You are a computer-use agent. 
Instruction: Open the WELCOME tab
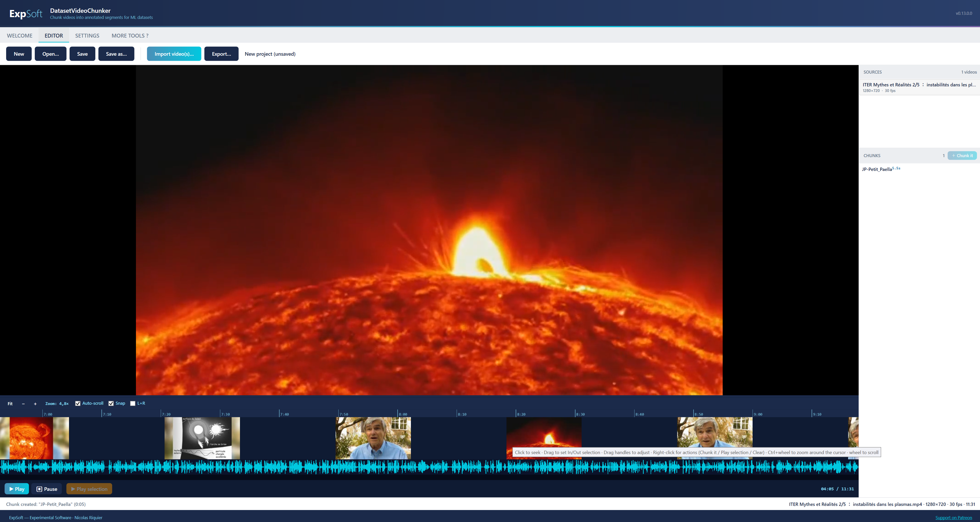pos(19,35)
